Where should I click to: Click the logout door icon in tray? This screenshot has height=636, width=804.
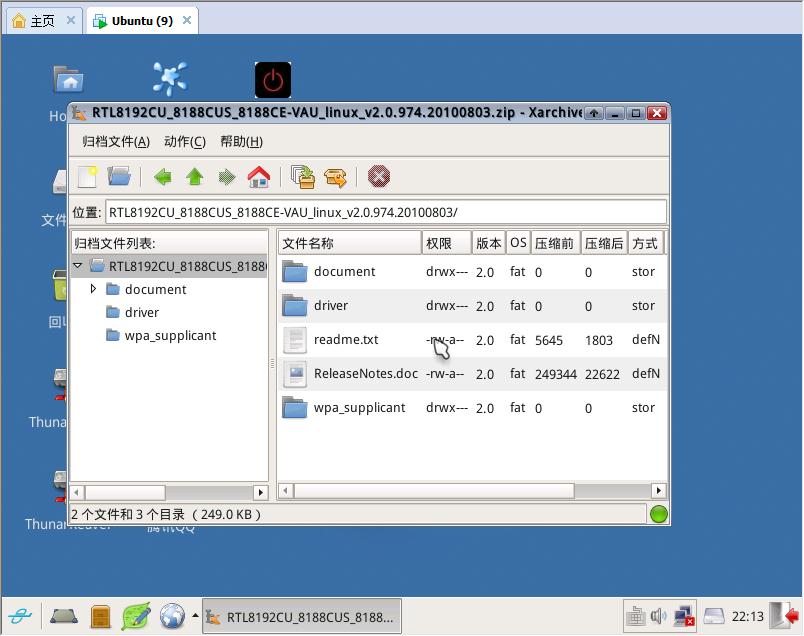click(783, 615)
